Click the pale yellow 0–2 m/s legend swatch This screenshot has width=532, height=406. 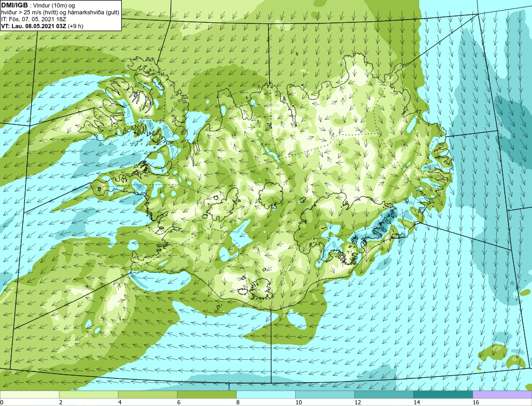pyautogui.click(x=29, y=394)
